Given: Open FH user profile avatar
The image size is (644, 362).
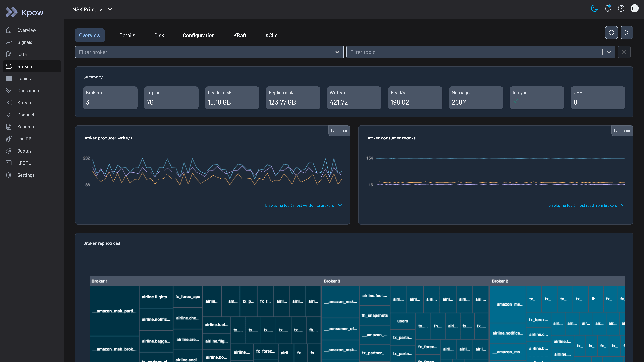Looking at the screenshot, I should 634,8.
